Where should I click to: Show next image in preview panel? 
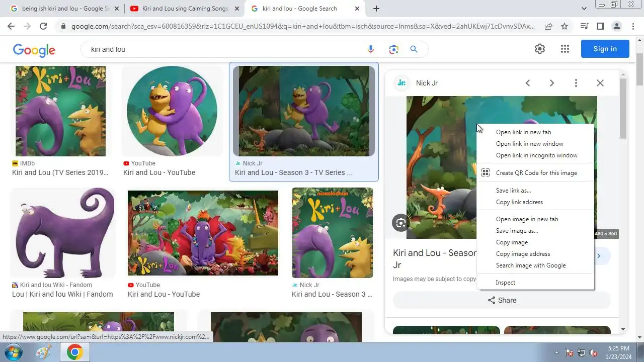click(x=552, y=83)
